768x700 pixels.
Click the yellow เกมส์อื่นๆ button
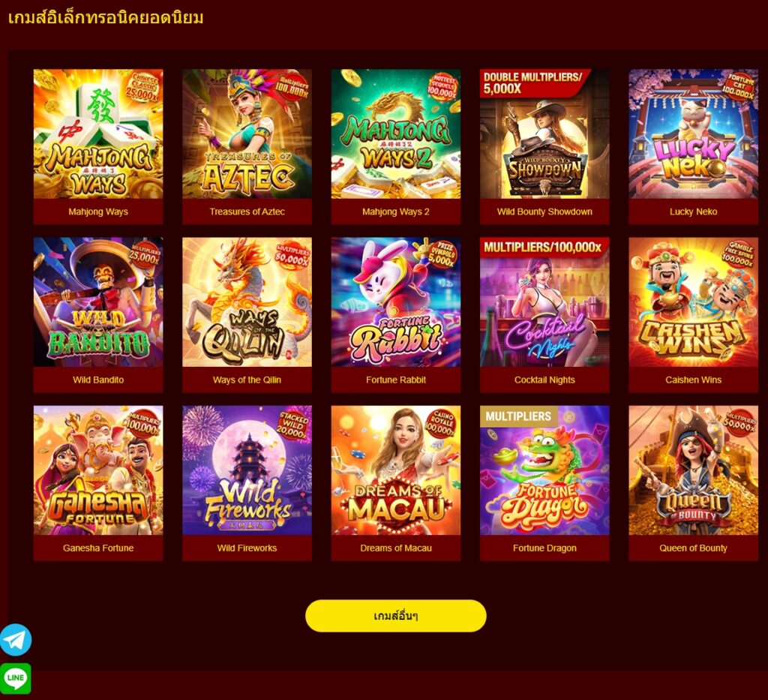coord(396,616)
